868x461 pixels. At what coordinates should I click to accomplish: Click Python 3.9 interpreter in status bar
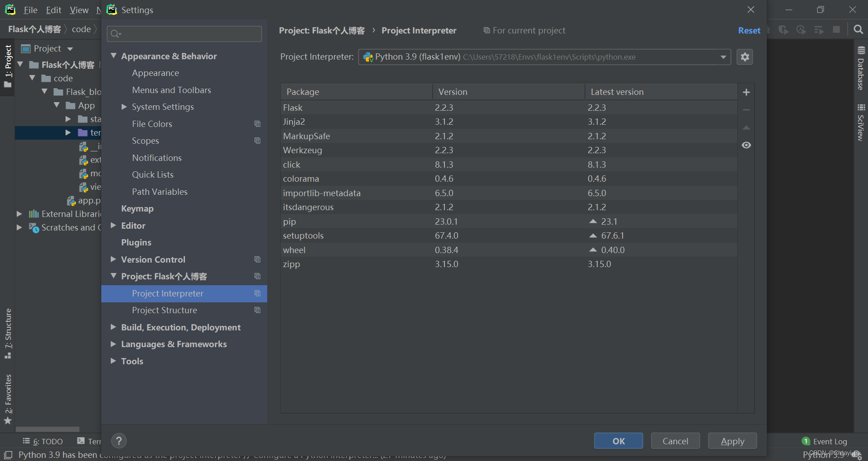click(x=824, y=455)
